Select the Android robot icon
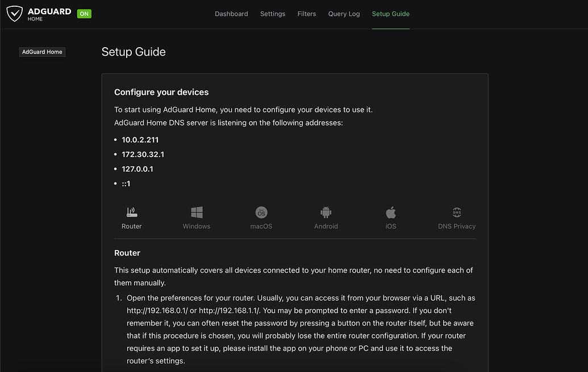 (x=326, y=212)
